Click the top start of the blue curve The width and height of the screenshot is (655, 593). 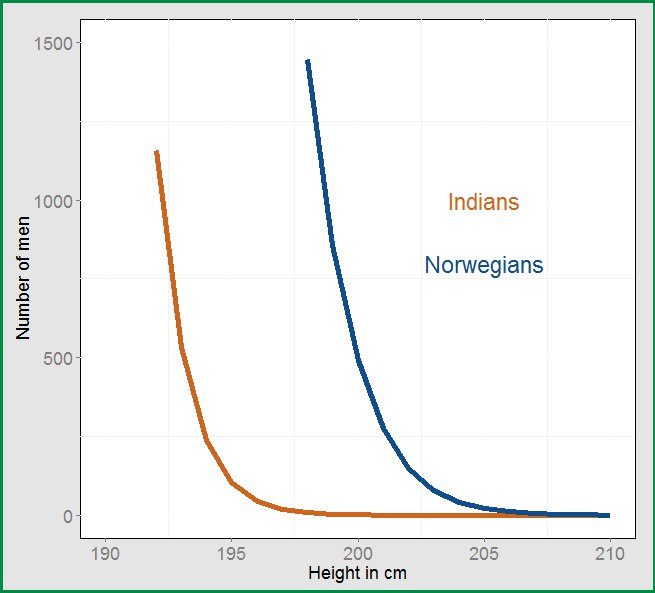(x=308, y=62)
